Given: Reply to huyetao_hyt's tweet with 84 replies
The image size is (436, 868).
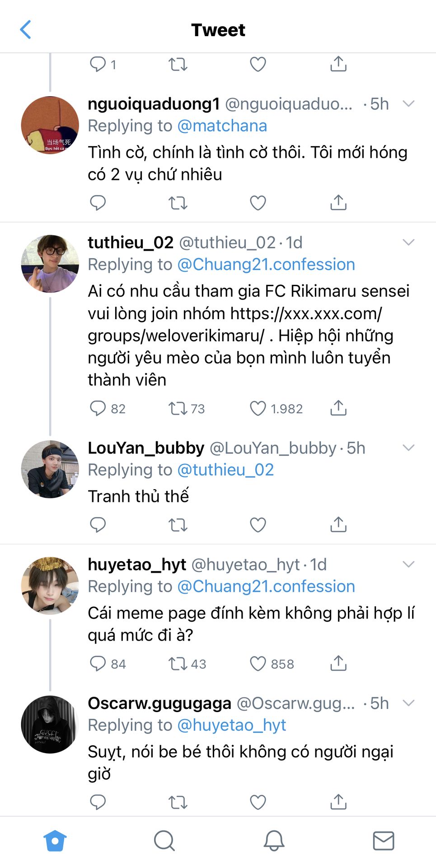Looking at the screenshot, I should pyautogui.click(x=98, y=663).
